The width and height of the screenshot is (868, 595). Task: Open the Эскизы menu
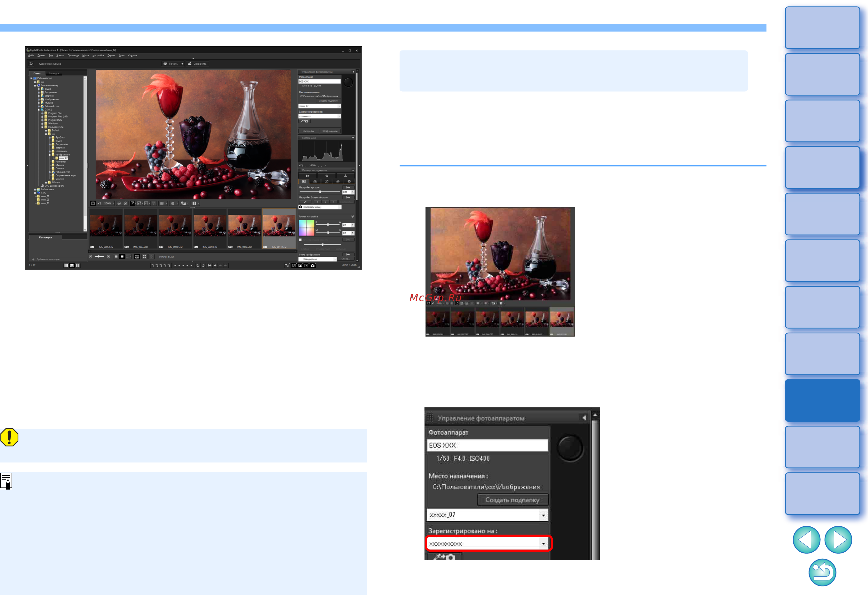pyautogui.click(x=60, y=55)
